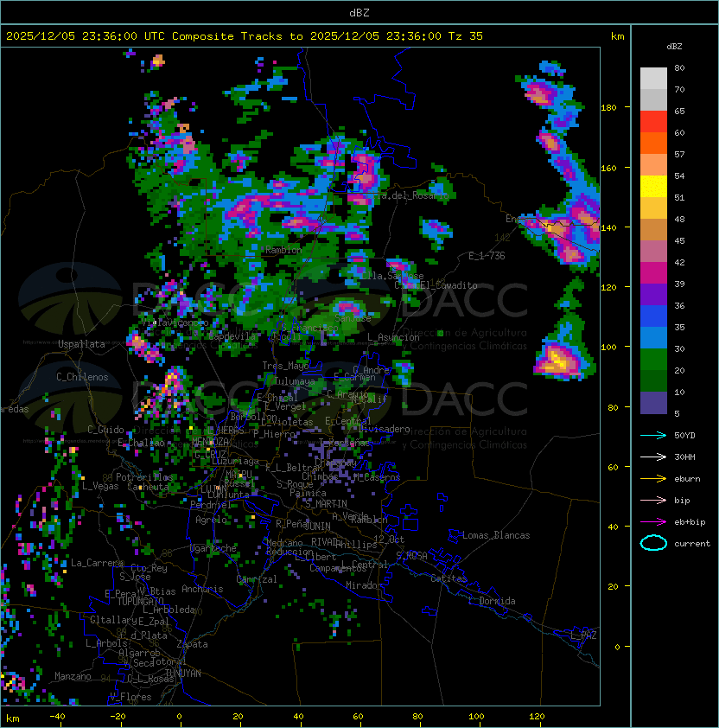Screen dimensions: 719x728
Task: Click the 'Uspallata' place label on map
Action: coord(81,344)
